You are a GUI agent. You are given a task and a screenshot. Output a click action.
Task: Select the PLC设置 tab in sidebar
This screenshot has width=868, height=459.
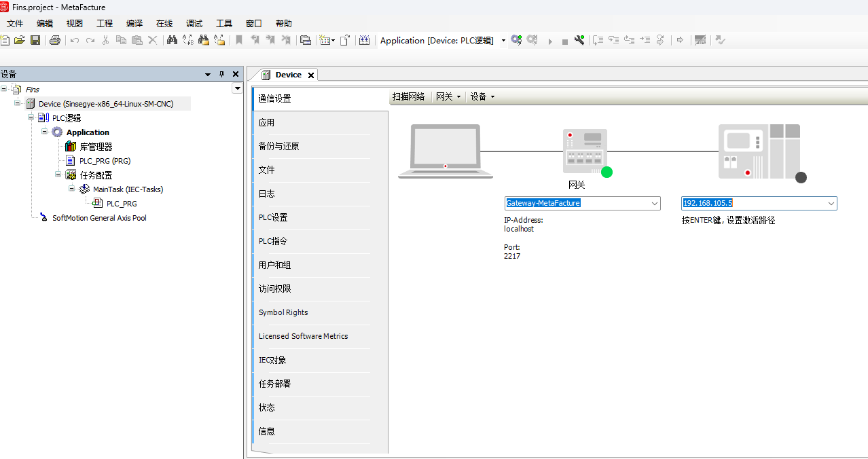coord(273,217)
